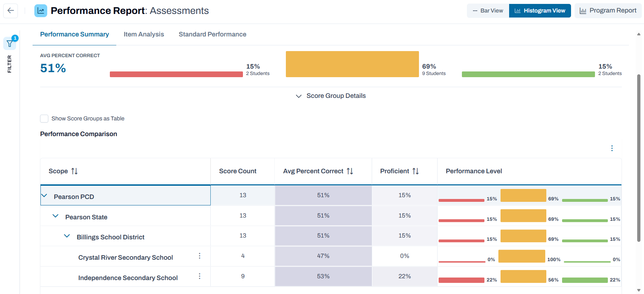The height and width of the screenshot is (294, 644).
Task: Switch to Histogram View
Action: point(540,11)
